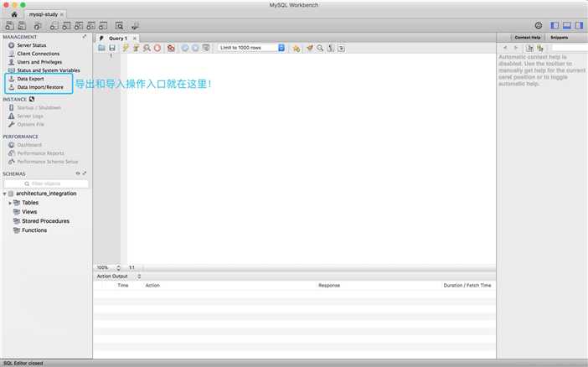
Task: Expand the Tables node
Action: [x=10, y=203]
